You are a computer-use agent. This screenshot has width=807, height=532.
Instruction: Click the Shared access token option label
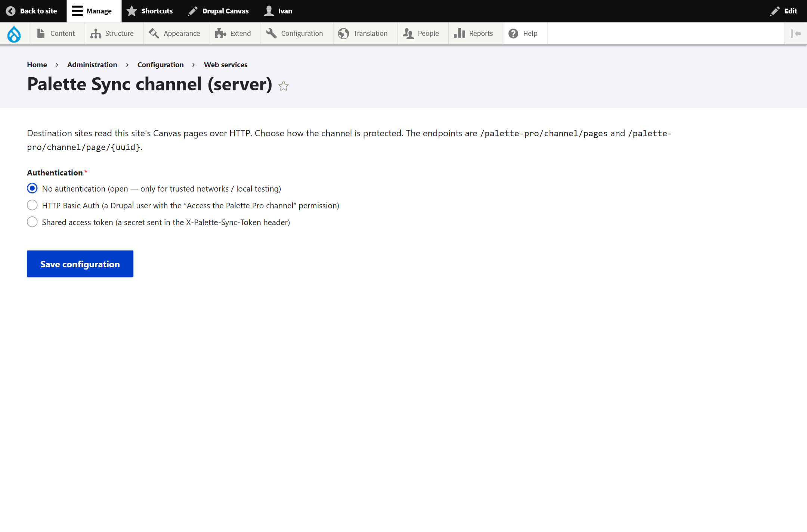[166, 223]
